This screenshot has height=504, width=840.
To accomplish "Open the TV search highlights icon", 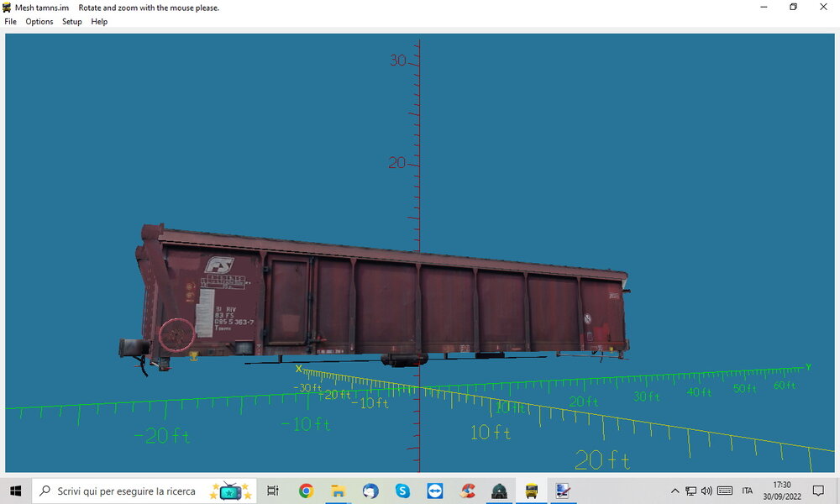I will coord(231,491).
